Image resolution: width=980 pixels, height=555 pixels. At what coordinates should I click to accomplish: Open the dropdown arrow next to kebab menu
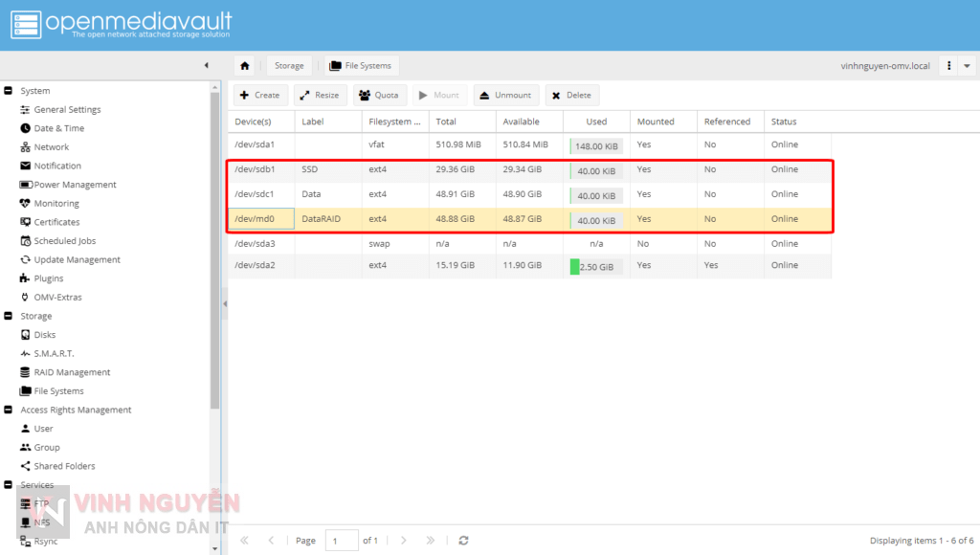(966, 65)
